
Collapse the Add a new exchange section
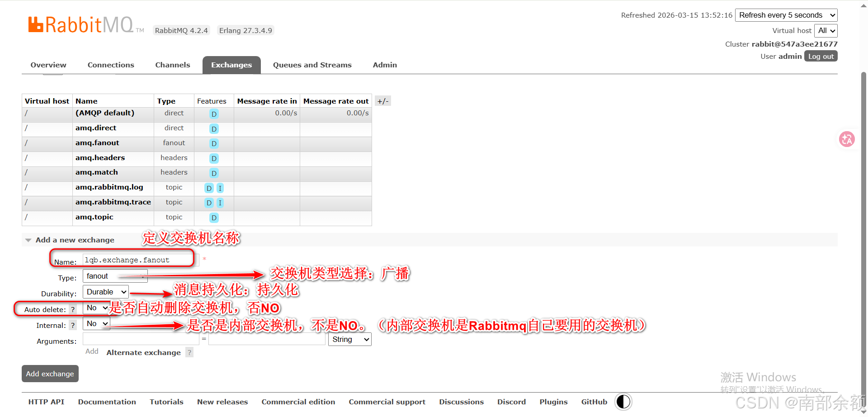pyautogui.click(x=75, y=240)
